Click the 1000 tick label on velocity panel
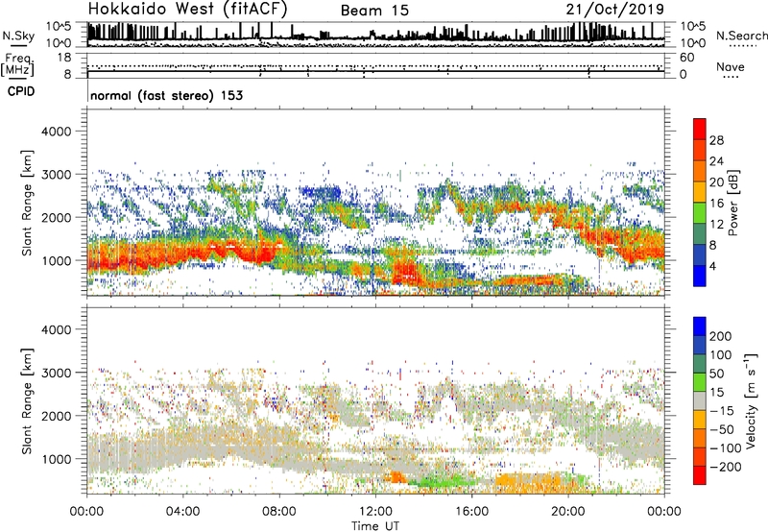 56,459
